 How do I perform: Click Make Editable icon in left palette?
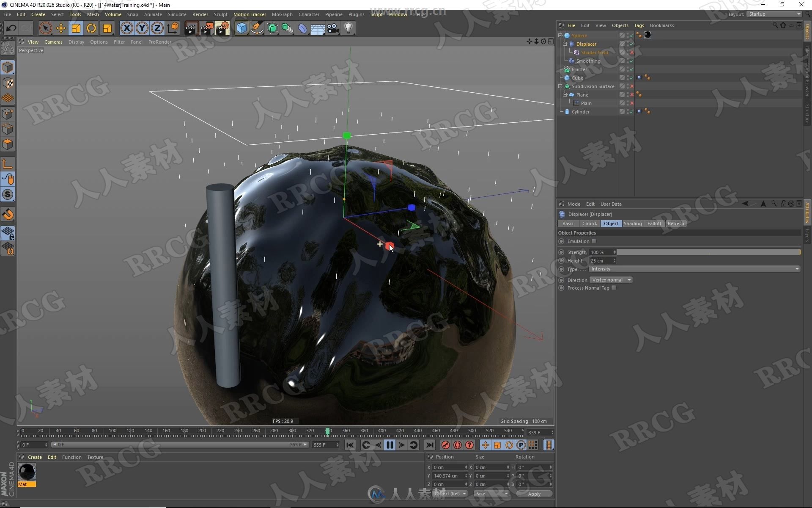pos(8,48)
